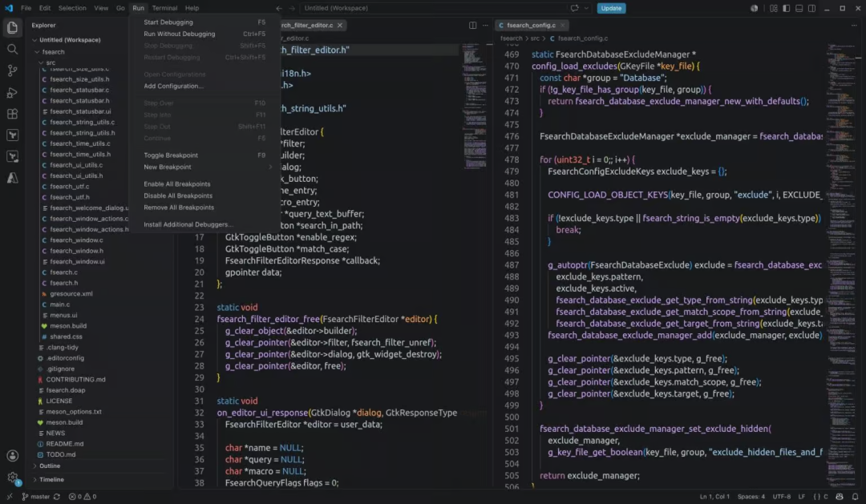Open README.md in explorer
The height and width of the screenshot is (504, 866).
[65, 444]
